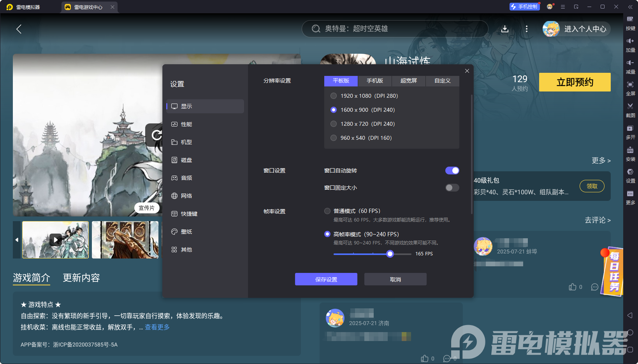The height and width of the screenshot is (364, 638).
Task: Select 960 x 540 (DPI 160) resolution
Action: click(333, 138)
